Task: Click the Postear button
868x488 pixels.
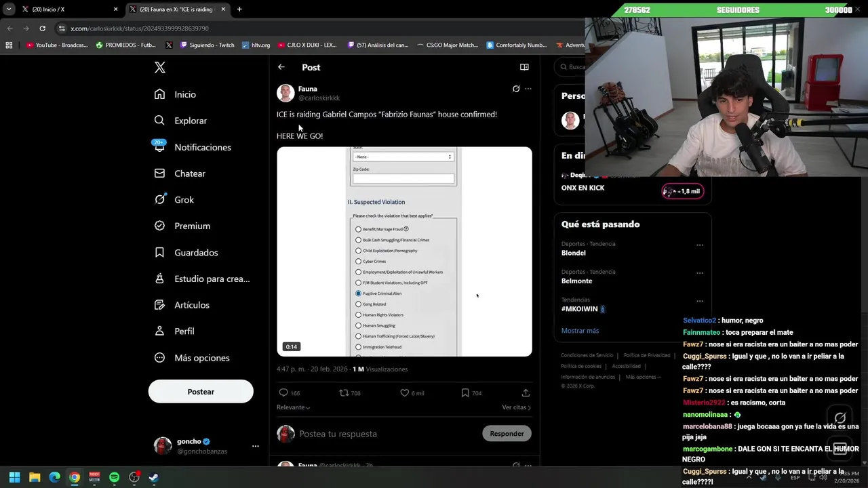Action: click(x=201, y=392)
